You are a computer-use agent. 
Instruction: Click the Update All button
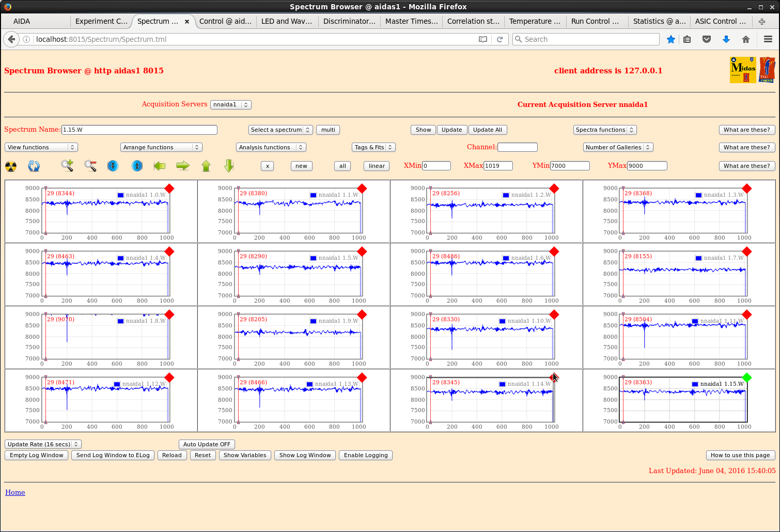(488, 130)
